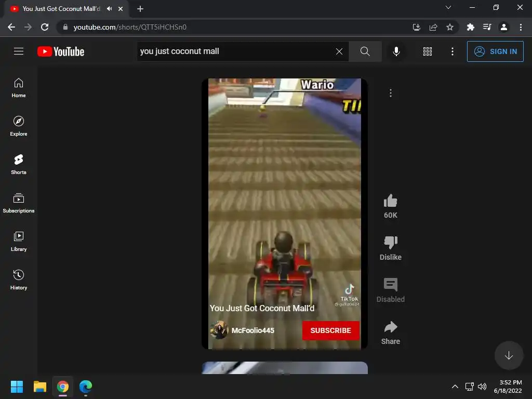Clear the search box text

[x=339, y=51]
